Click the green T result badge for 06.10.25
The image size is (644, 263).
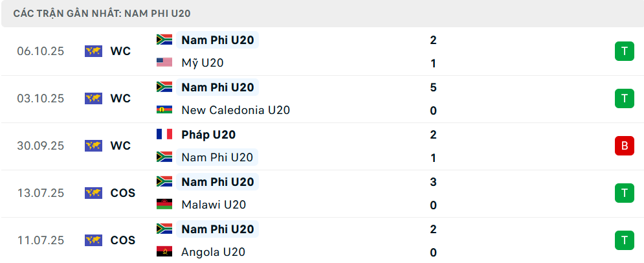pos(624,51)
